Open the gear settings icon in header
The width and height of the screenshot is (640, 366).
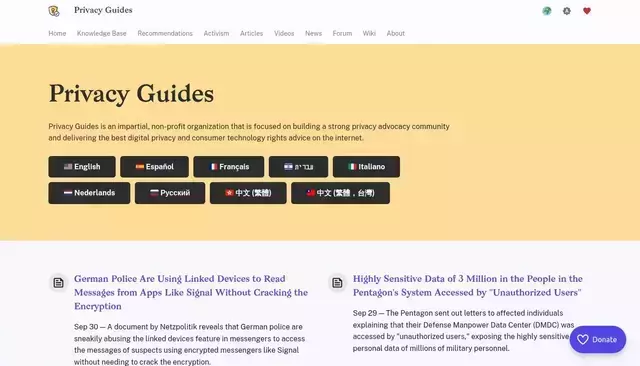(567, 11)
